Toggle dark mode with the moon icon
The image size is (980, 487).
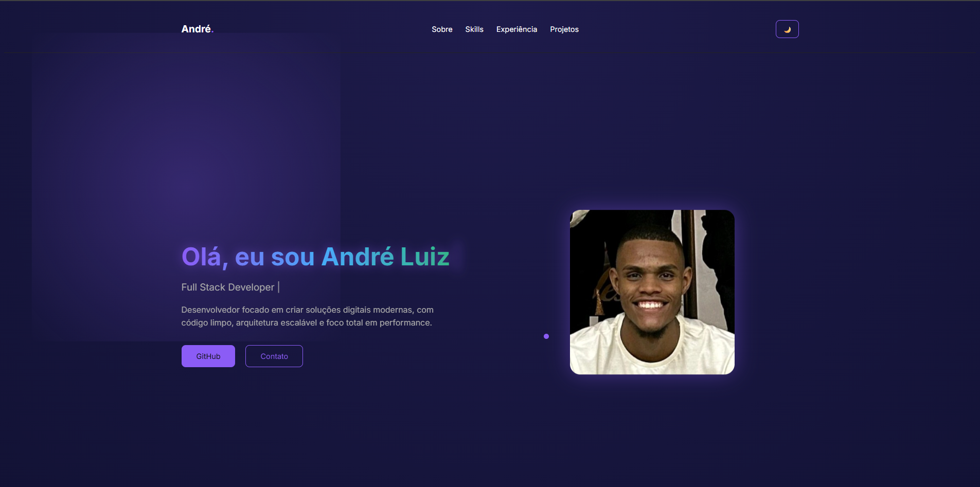point(787,29)
